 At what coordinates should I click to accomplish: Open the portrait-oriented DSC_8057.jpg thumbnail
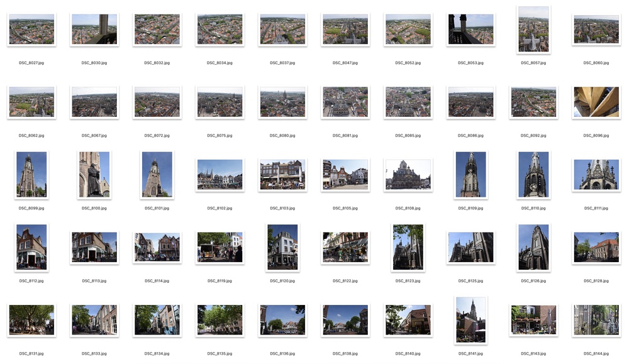pos(533,29)
